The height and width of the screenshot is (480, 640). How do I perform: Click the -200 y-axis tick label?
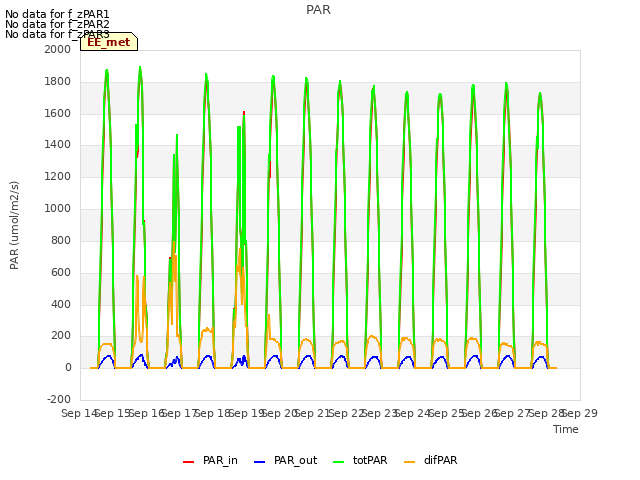(59, 399)
